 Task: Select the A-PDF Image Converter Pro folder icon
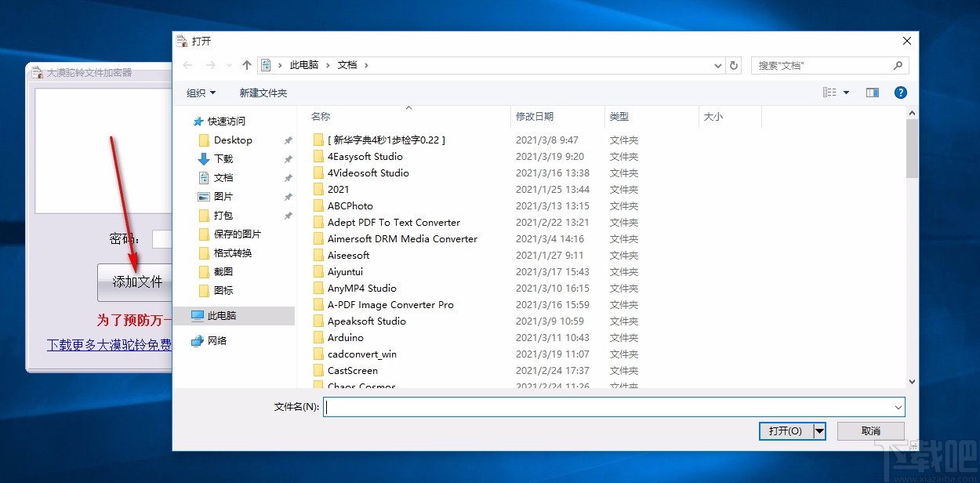(x=318, y=304)
